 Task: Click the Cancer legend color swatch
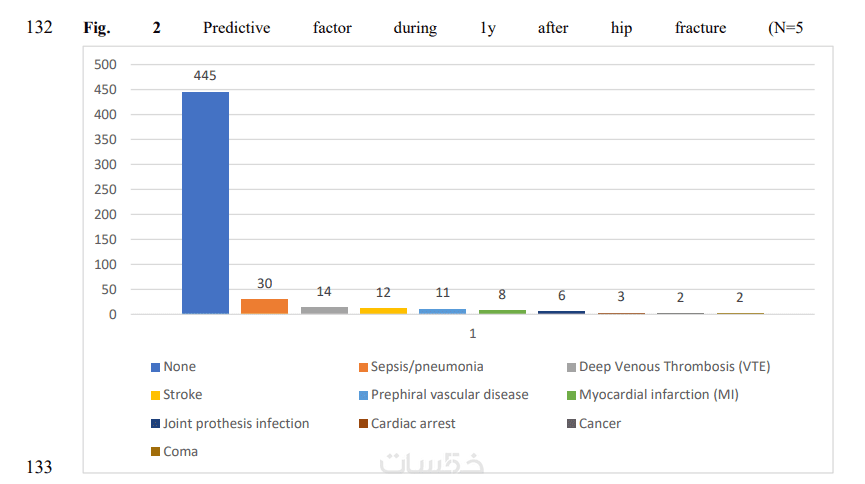pyautogui.click(x=570, y=423)
